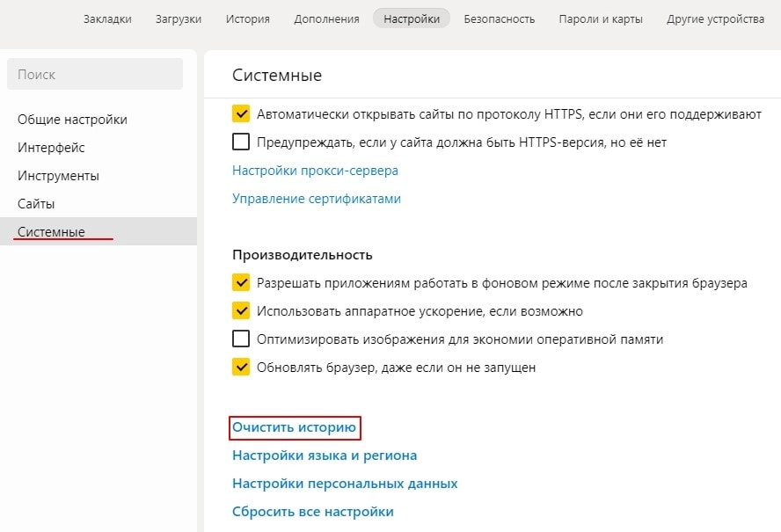Open the Дополнения tab
This screenshot has height=532, width=781.
point(326,18)
